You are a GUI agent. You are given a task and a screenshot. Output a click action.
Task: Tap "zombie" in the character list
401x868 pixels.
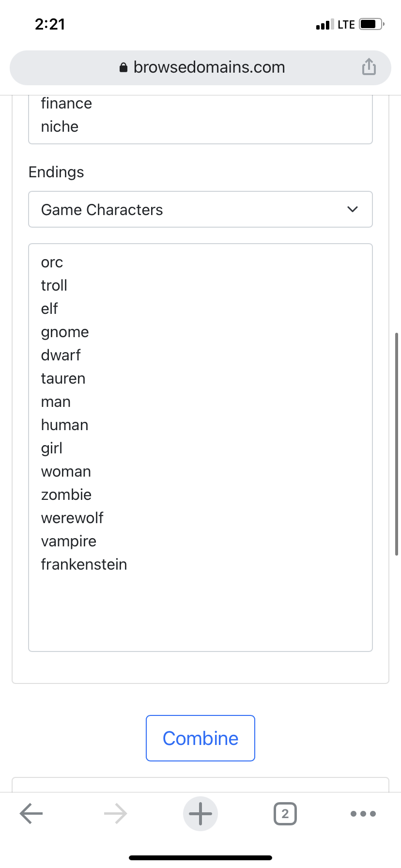click(x=66, y=494)
